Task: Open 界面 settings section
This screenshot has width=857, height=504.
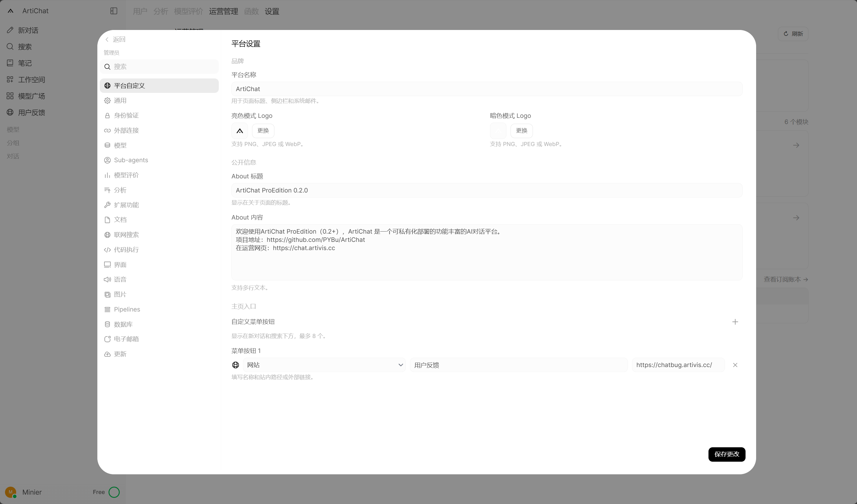Action: (159, 265)
